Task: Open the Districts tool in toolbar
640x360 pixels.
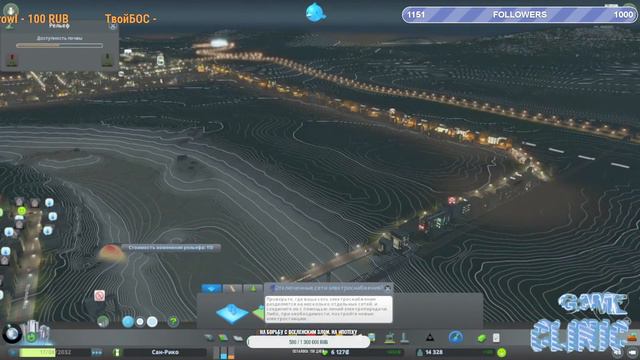Action: coord(238,338)
